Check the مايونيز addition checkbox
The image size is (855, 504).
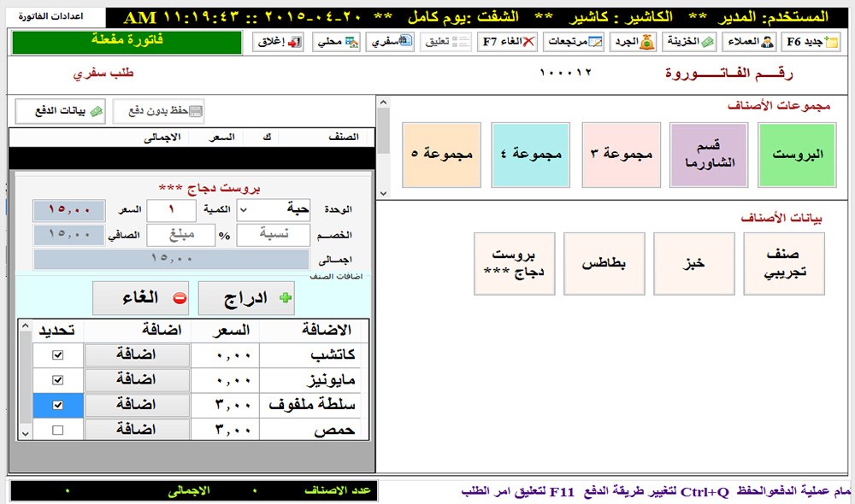pos(57,379)
